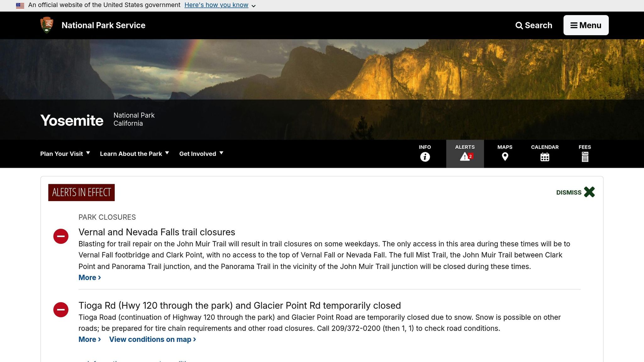Image resolution: width=644 pixels, height=362 pixels.
Task: Click the Vernal and Nevada Falls trail closures heading
Action: coord(157,232)
